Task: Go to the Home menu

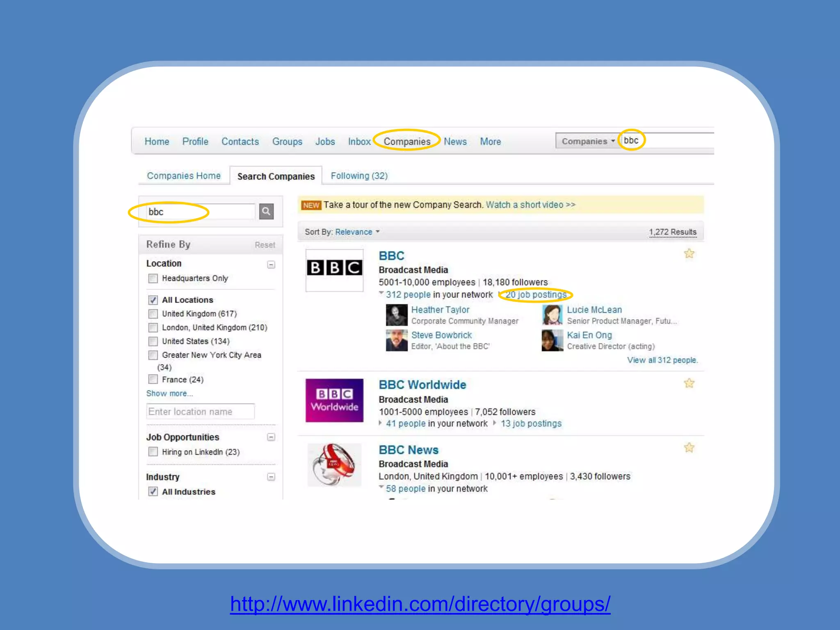Action: point(157,142)
